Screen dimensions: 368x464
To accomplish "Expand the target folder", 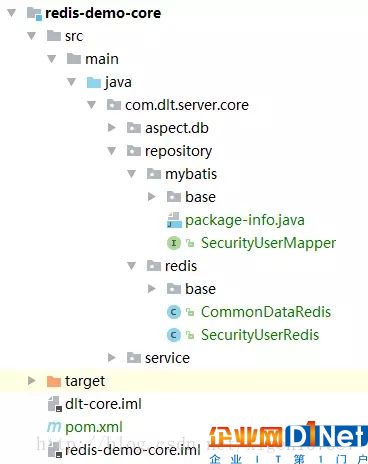I will (x=32, y=381).
